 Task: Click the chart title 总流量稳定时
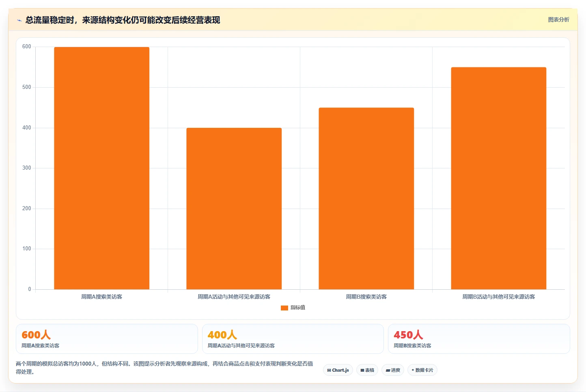pyautogui.click(x=123, y=20)
